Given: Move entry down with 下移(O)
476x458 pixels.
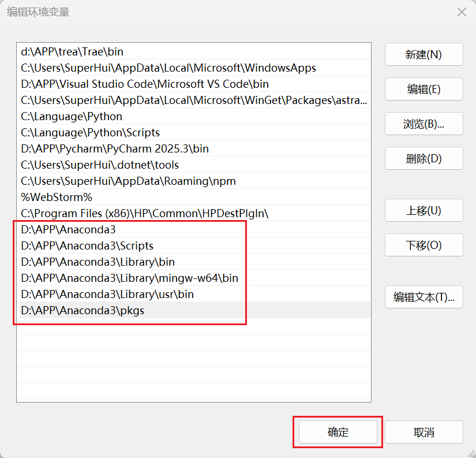Looking at the screenshot, I should pos(424,245).
